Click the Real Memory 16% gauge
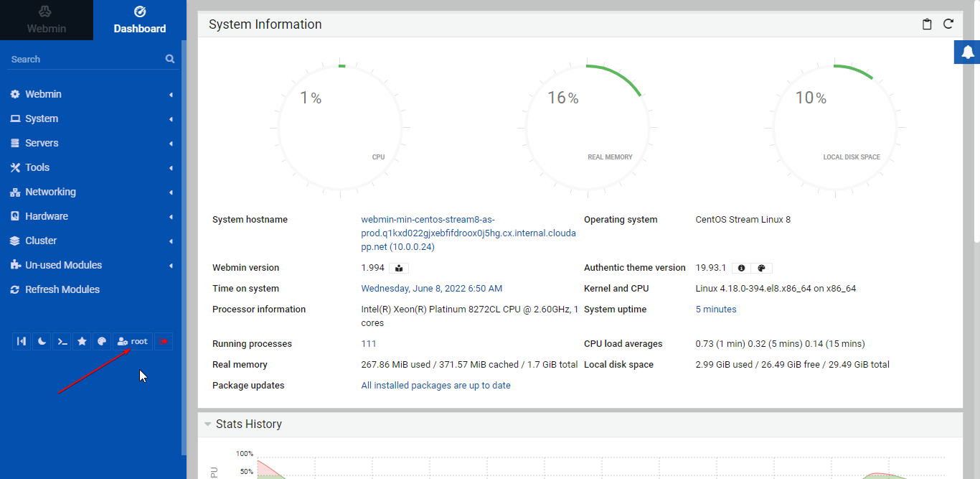Viewport: 980px width, 479px height. coord(588,128)
